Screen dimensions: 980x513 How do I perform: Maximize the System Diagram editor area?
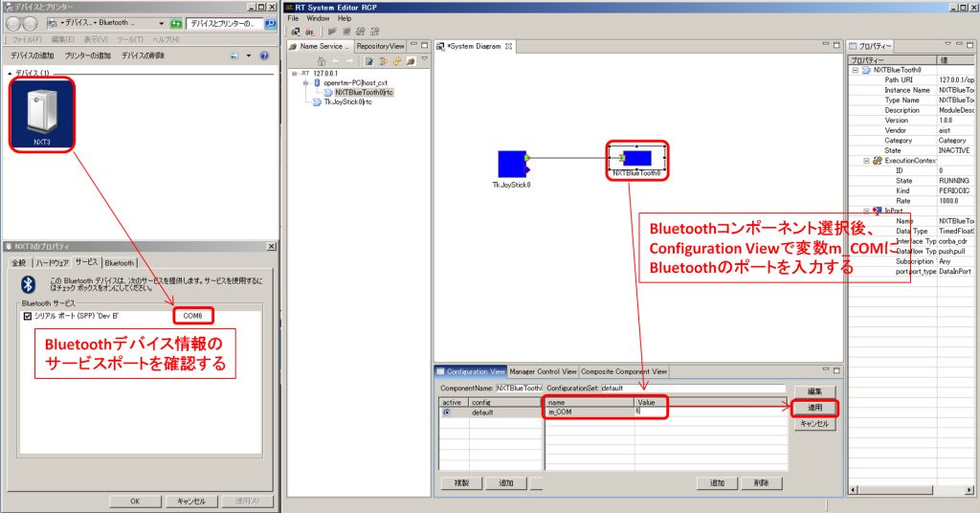(836, 45)
